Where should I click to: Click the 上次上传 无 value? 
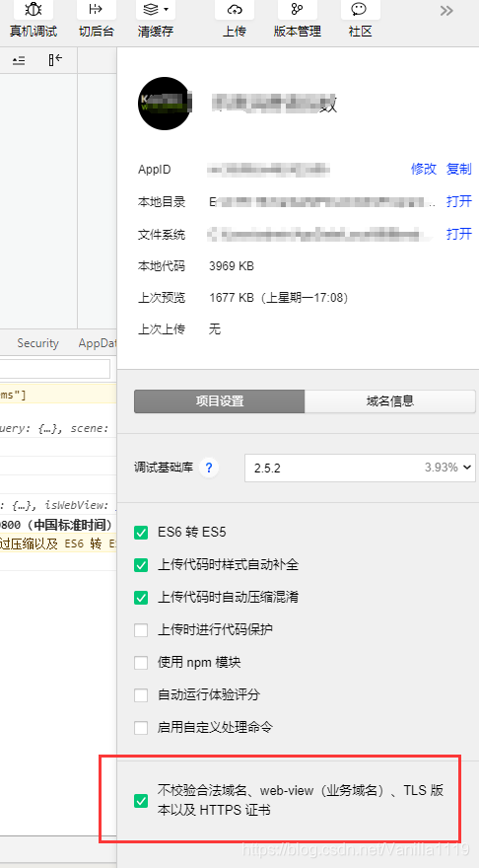pyautogui.click(x=215, y=329)
